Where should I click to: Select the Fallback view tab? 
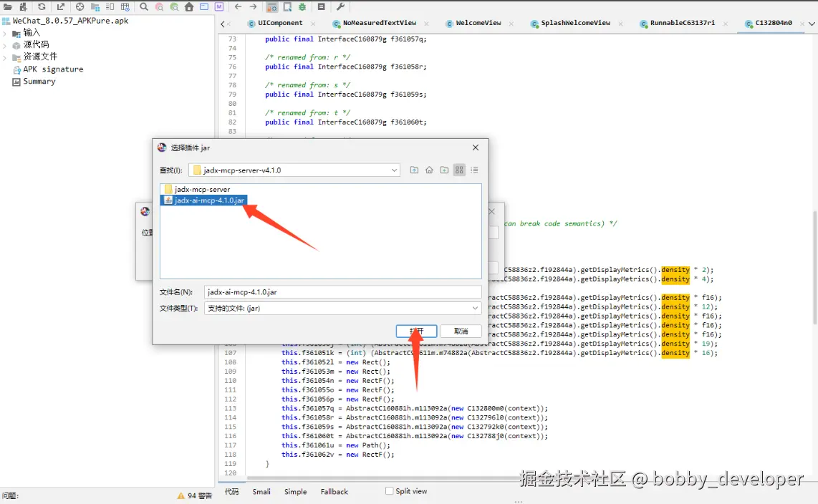(334, 492)
